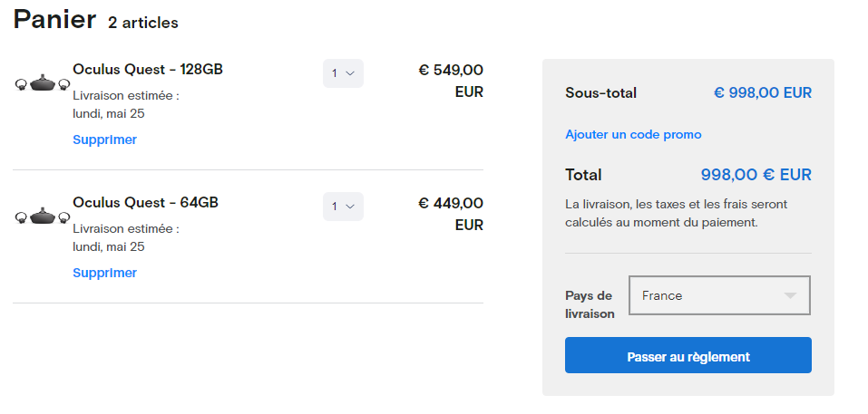Click estimated delivery date under 128GB item
Viewport: 868px width, 414px height.
tap(109, 113)
